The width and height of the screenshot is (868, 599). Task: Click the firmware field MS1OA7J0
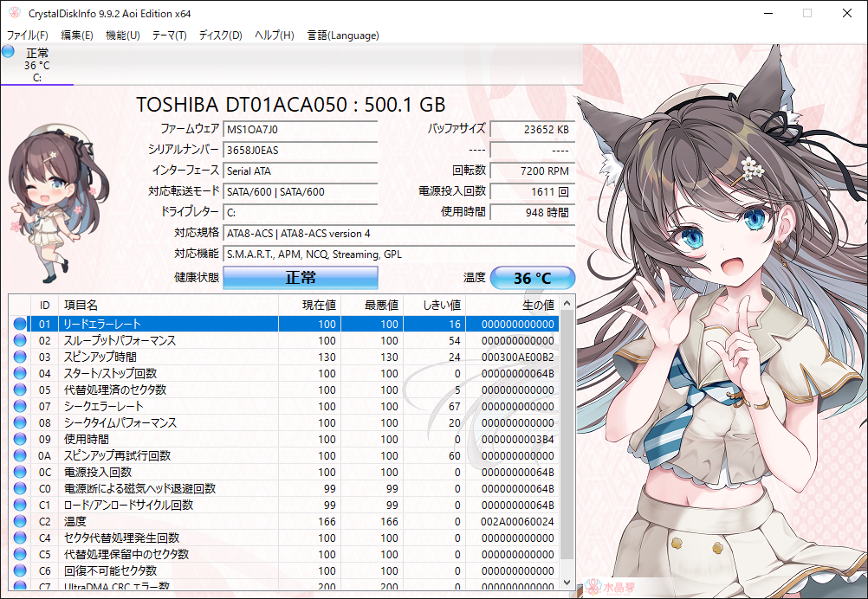(300, 130)
